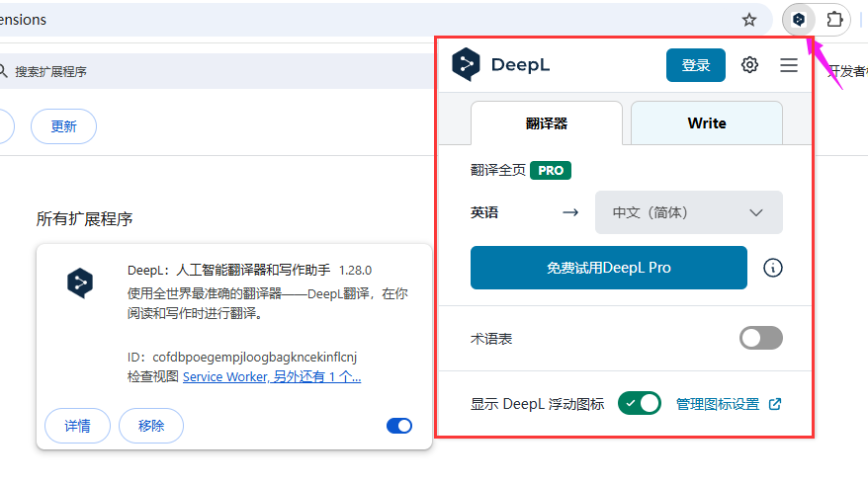Click 免费试用DeepL Pro button
Screen dimensions: 868x484
(608, 268)
